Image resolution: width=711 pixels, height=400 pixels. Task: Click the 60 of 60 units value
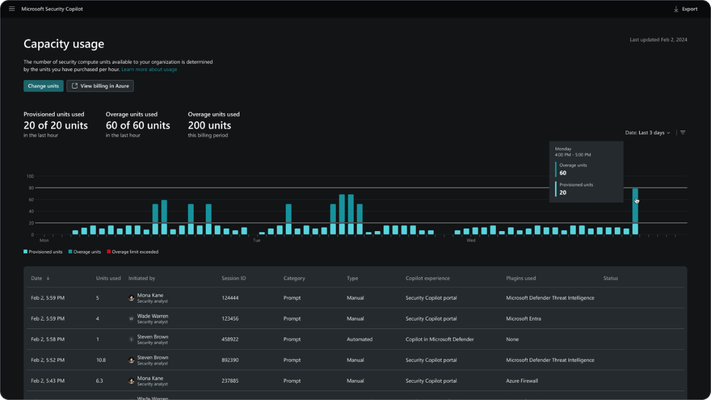tap(138, 126)
